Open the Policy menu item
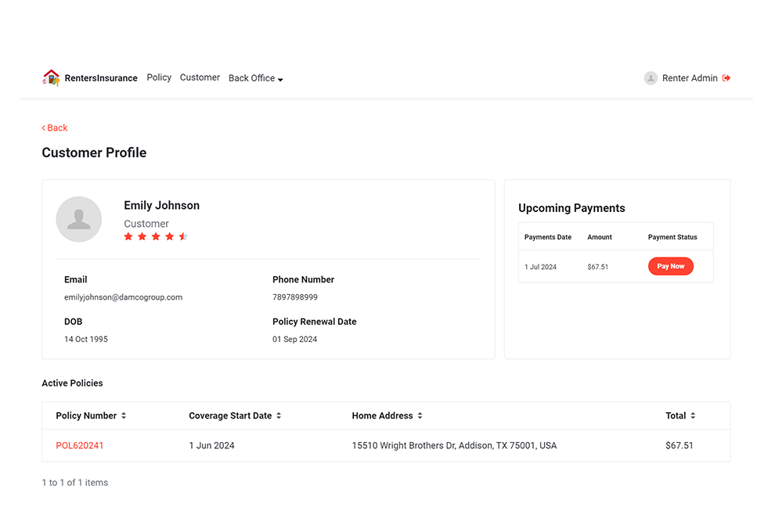The image size is (775, 532). pos(159,77)
